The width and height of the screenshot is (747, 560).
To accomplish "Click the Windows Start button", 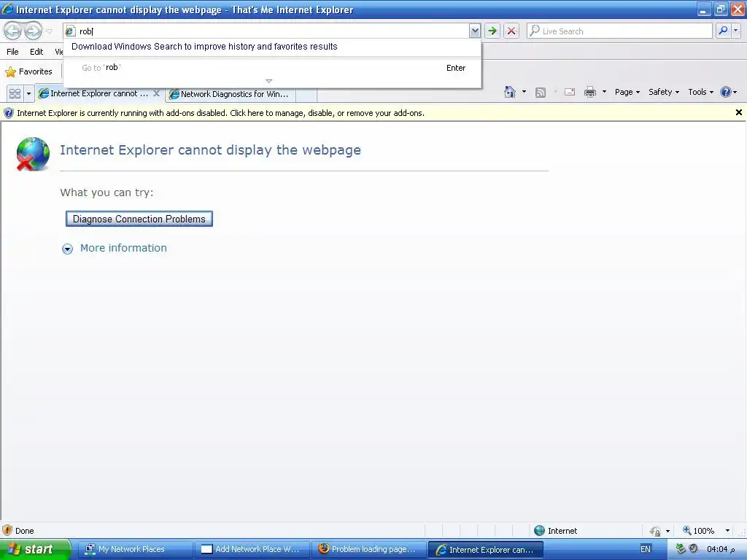I will pos(35,549).
